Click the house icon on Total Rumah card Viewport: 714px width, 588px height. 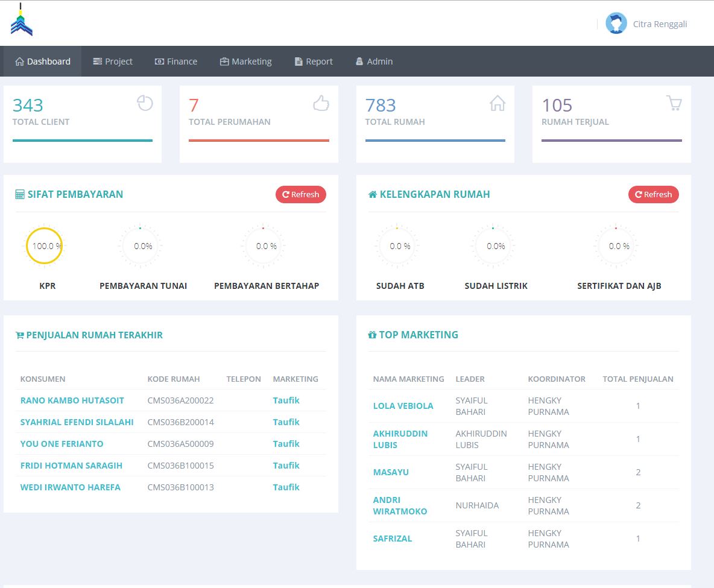[x=498, y=103]
